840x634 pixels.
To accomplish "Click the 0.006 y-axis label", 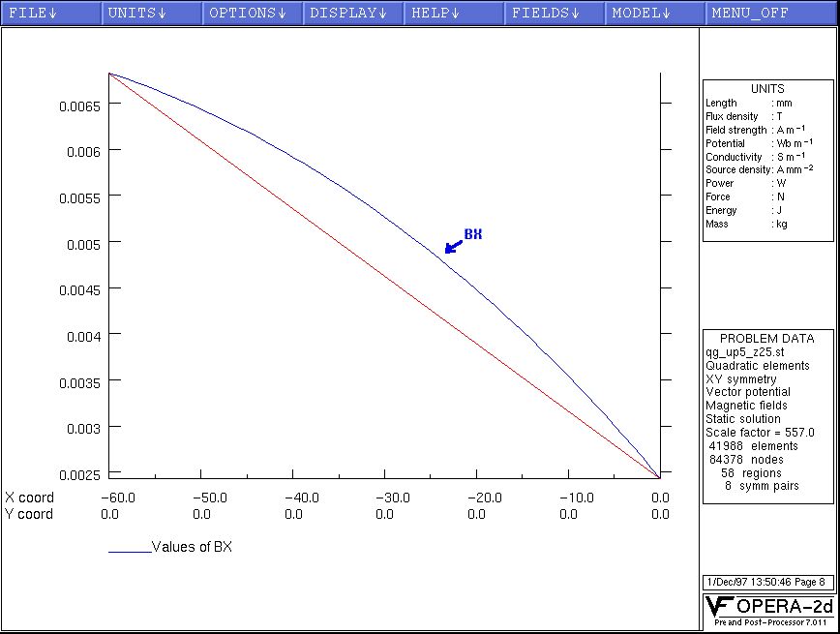I will point(83,152).
